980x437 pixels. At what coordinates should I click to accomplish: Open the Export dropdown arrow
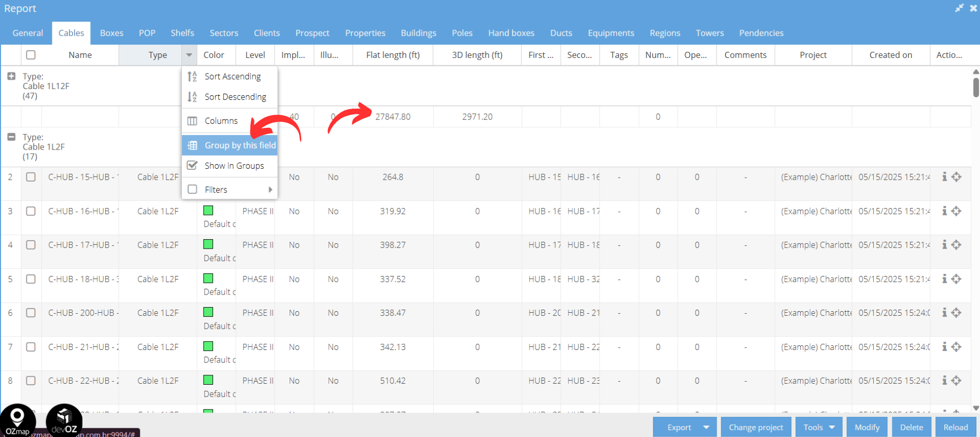(706, 428)
